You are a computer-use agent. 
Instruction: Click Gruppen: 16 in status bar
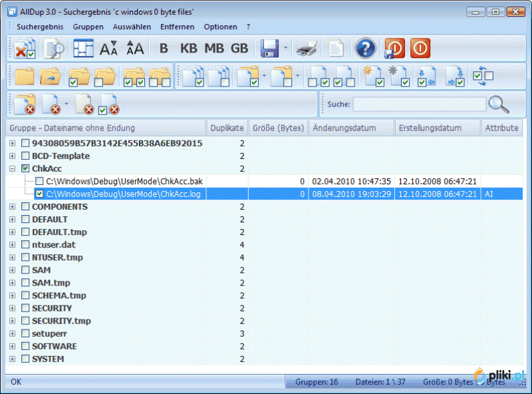317,382
